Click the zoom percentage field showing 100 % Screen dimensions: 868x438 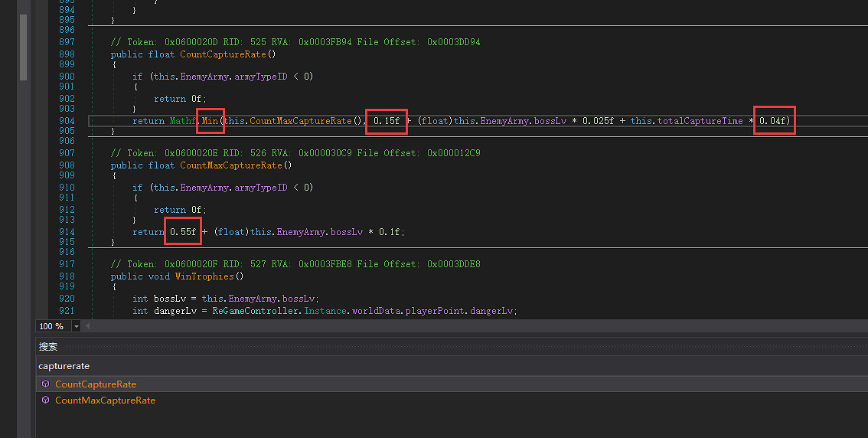click(52, 326)
